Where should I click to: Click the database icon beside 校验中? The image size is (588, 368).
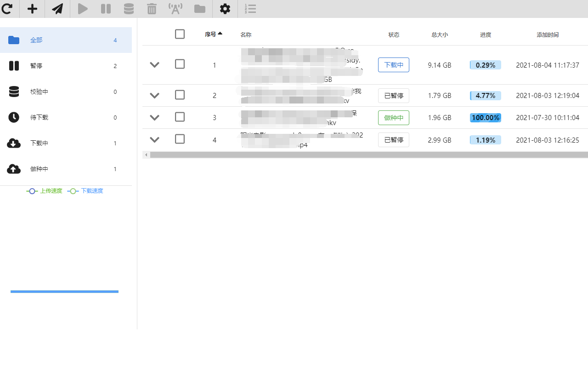point(14,92)
